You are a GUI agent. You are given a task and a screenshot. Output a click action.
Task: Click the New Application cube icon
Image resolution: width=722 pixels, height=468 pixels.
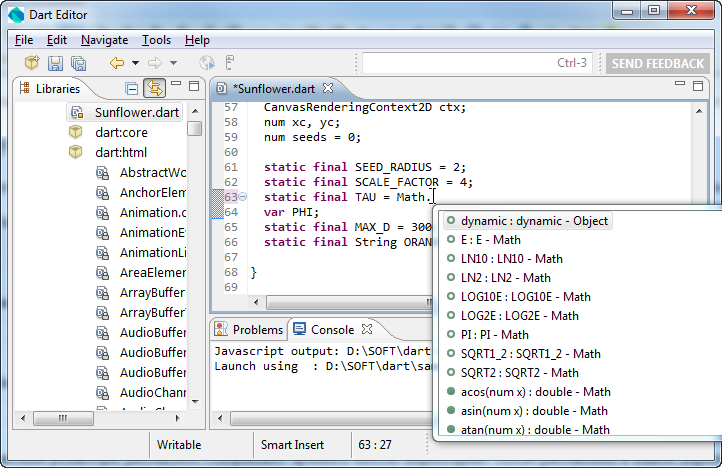pyautogui.click(x=32, y=63)
